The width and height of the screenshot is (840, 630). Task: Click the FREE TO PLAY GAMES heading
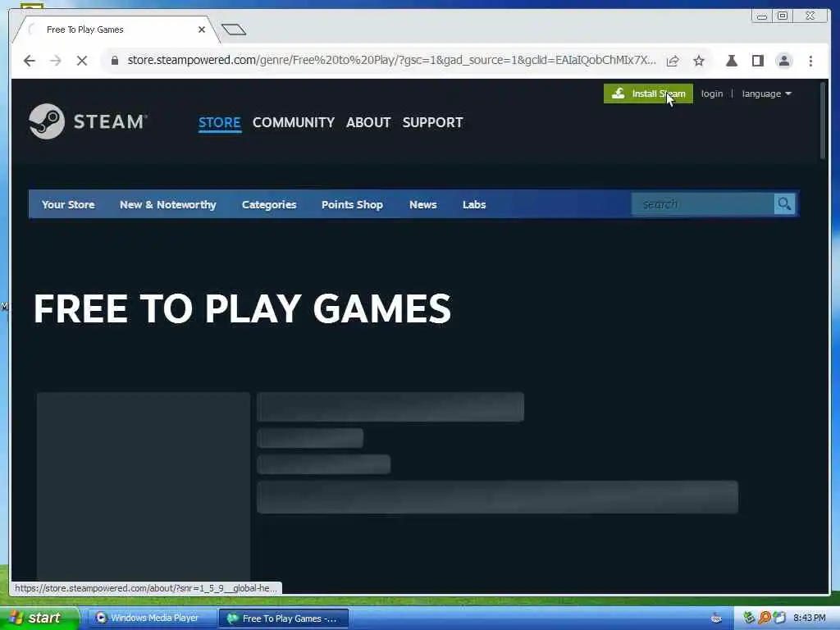242,308
